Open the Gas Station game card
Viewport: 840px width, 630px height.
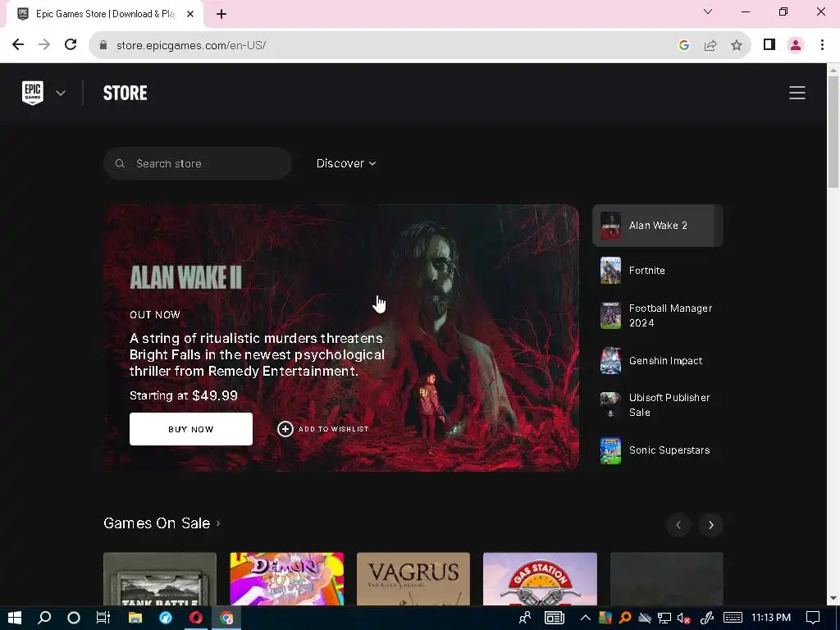pyautogui.click(x=540, y=579)
